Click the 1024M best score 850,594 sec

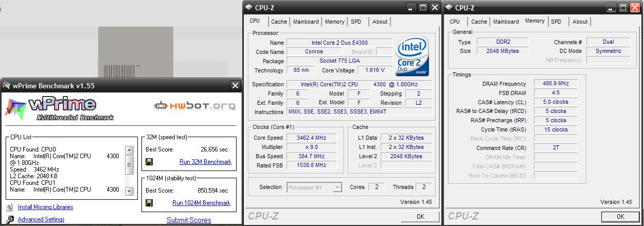(212, 191)
